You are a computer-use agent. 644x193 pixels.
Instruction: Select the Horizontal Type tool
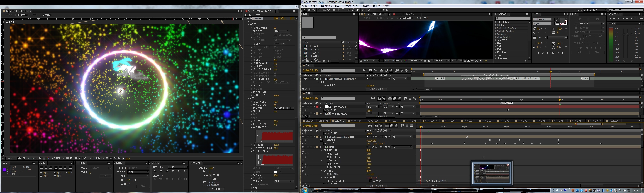pos(343,10)
